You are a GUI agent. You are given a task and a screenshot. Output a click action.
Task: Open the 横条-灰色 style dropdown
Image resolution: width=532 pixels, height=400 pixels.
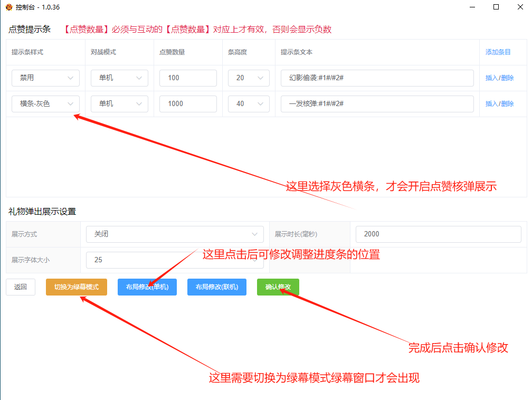coord(45,103)
